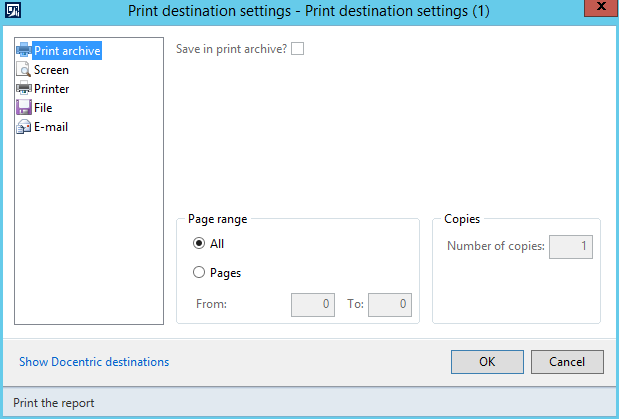Enable the Save in print archive checkbox
The height and width of the screenshot is (419, 619).
click(297, 49)
